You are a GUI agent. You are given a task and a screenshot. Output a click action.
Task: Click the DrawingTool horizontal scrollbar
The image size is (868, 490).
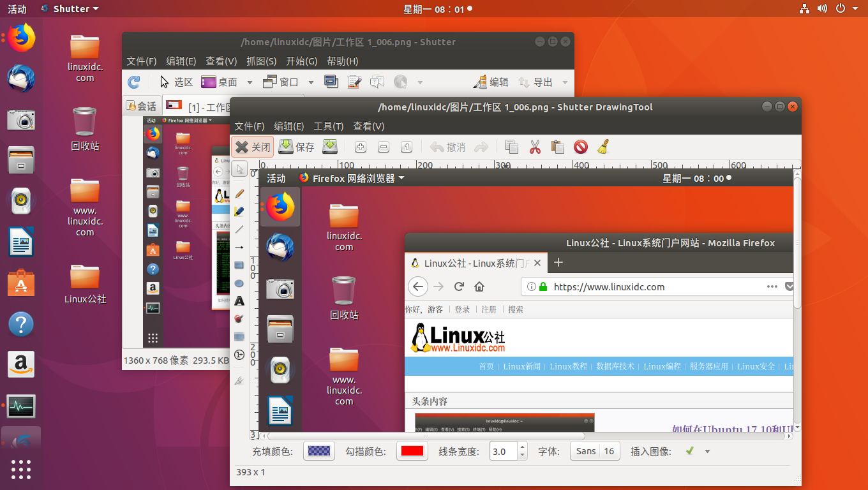[x=526, y=436]
